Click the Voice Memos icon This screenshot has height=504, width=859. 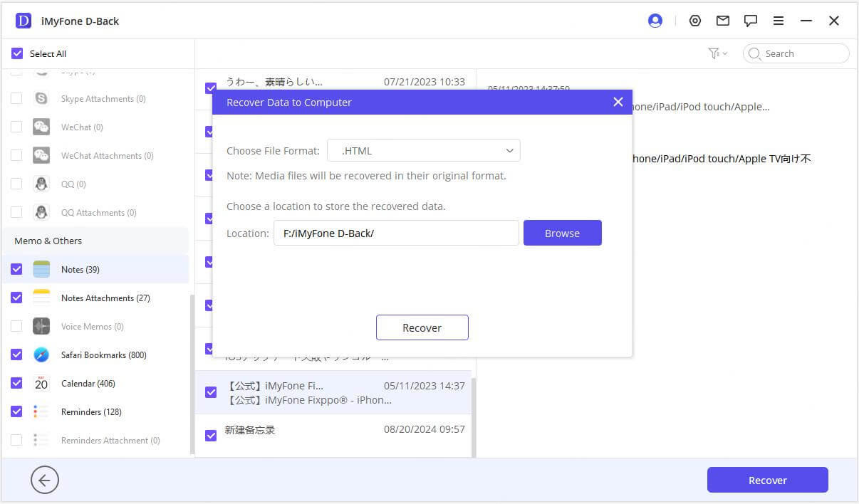[41, 326]
